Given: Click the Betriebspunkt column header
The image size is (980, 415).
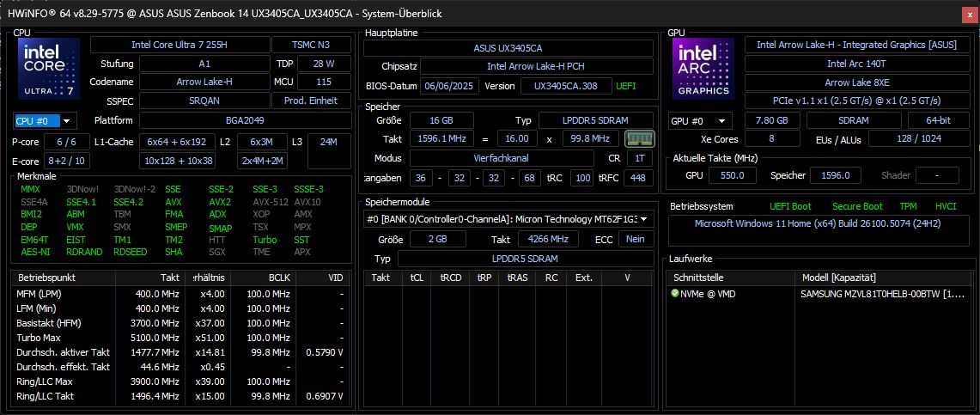Looking at the screenshot, I should pos(46,278).
